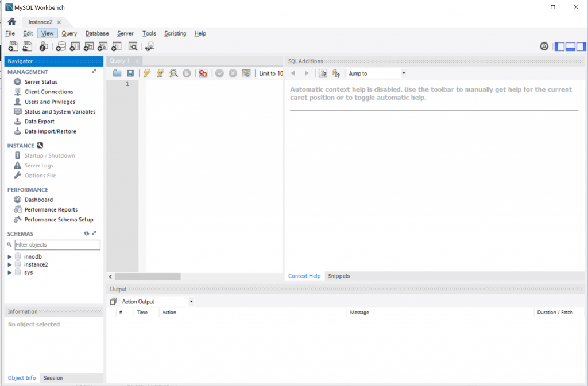
Task: Click the Instance icon beside the INSTANCE header
Action: click(40, 145)
